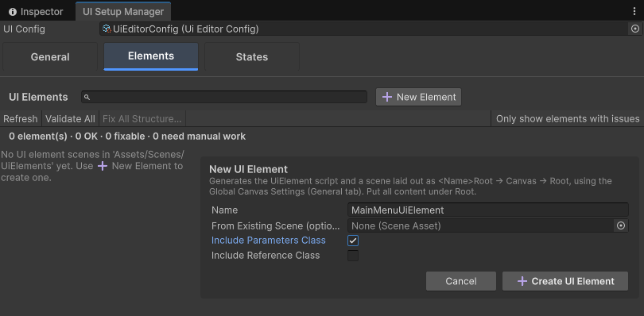Image resolution: width=644 pixels, height=316 pixels.
Task: Click the Inspector tab info icon
Action: pos(13,12)
